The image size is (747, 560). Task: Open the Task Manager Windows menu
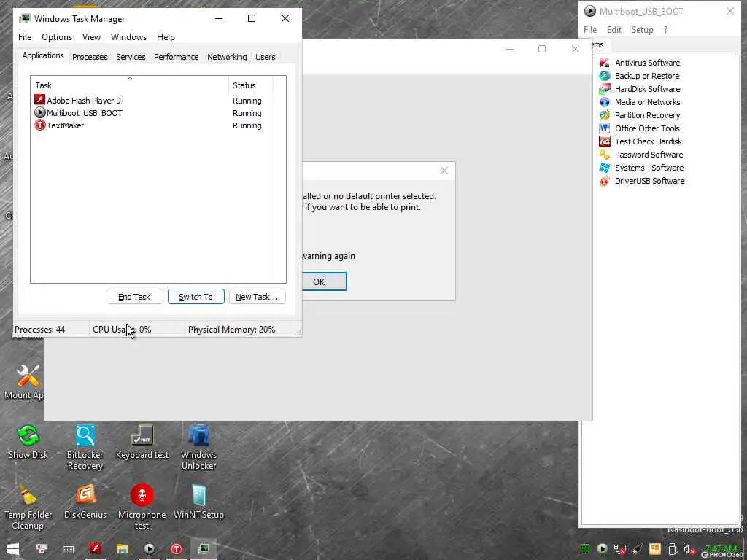click(128, 37)
